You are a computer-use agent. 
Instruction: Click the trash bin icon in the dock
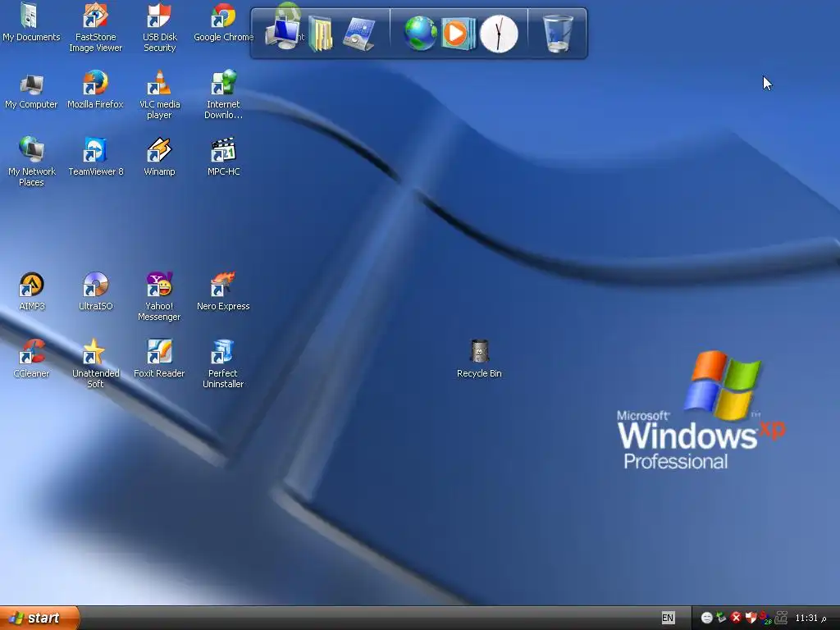558,33
